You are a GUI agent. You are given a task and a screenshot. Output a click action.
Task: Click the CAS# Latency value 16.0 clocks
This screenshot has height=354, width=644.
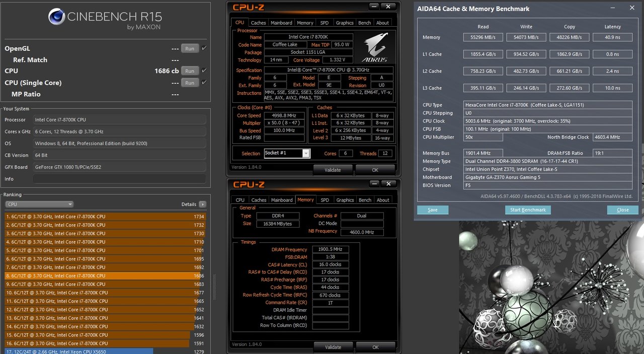point(331,264)
